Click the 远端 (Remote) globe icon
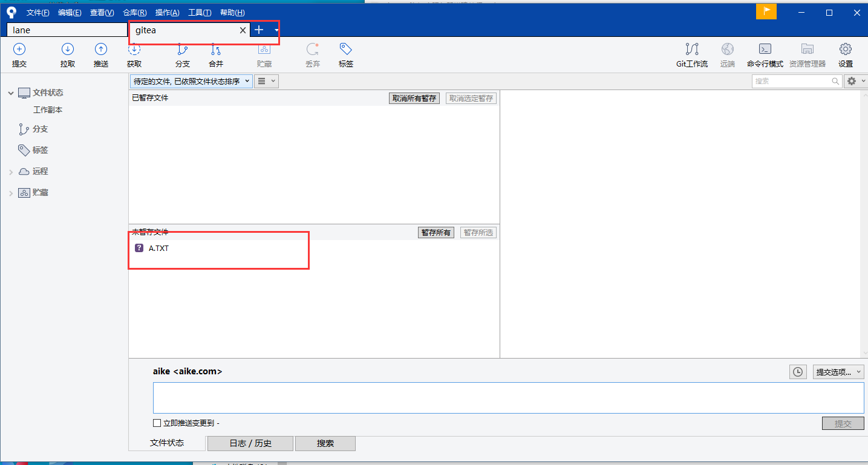This screenshot has height=465, width=868. (x=728, y=50)
